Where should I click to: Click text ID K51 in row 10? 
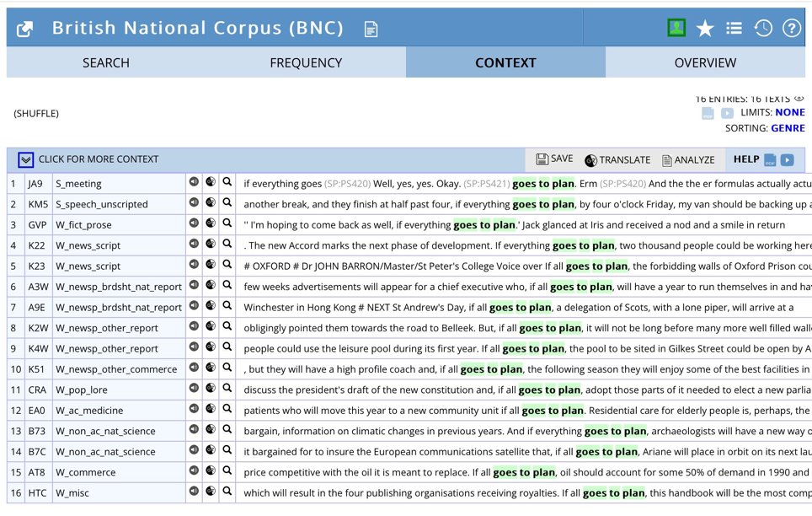click(x=36, y=369)
